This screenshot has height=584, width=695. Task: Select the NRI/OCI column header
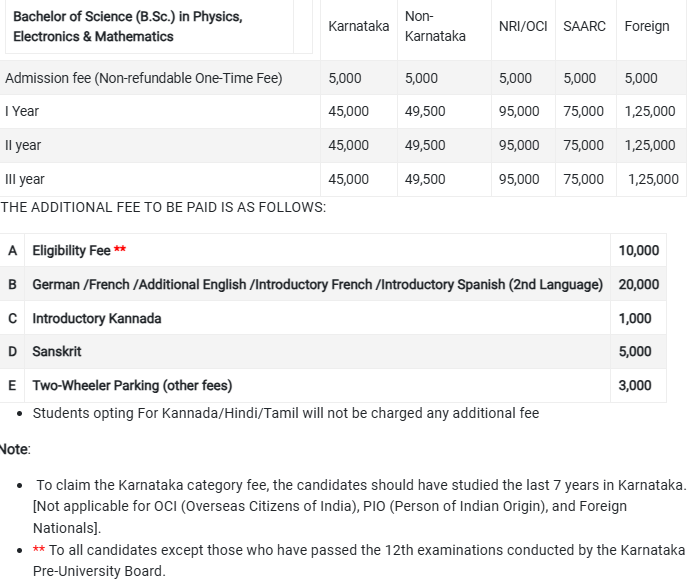(x=523, y=26)
